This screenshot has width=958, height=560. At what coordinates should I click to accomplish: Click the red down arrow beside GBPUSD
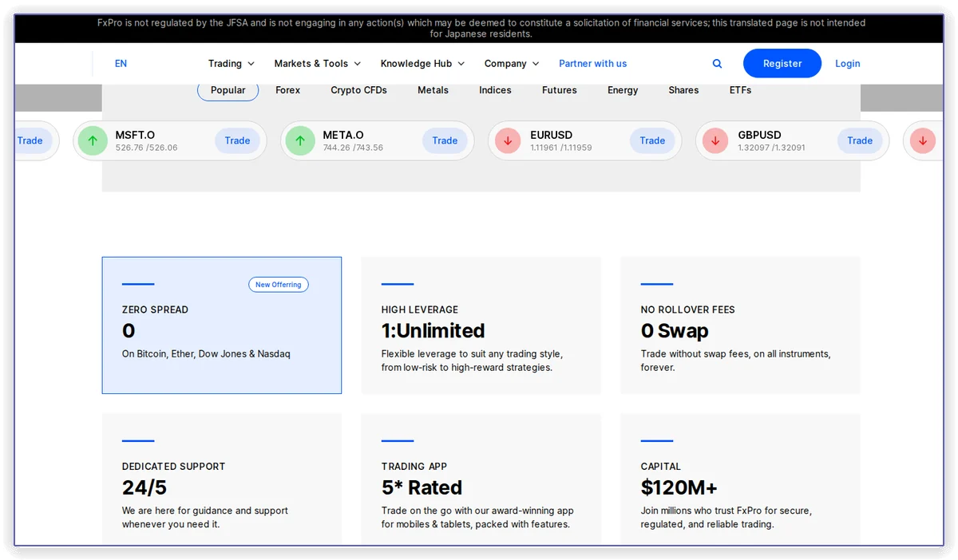pos(715,140)
